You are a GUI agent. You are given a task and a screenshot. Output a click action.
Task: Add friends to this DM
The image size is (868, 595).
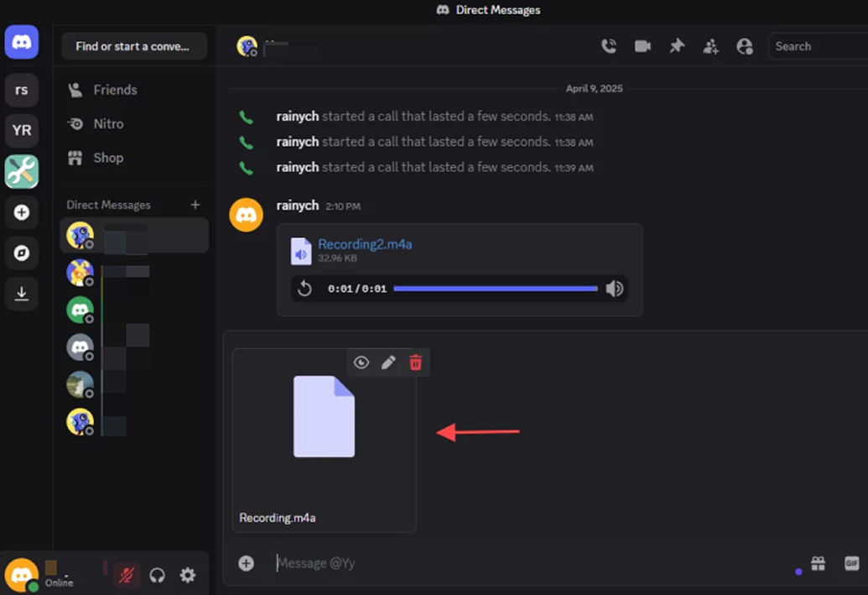point(711,46)
